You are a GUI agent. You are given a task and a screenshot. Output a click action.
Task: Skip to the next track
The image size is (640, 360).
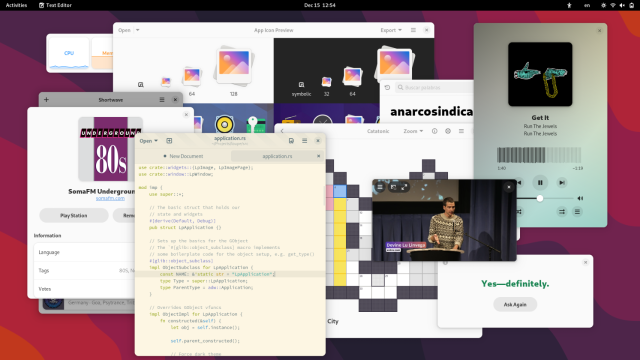[x=562, y=182]
